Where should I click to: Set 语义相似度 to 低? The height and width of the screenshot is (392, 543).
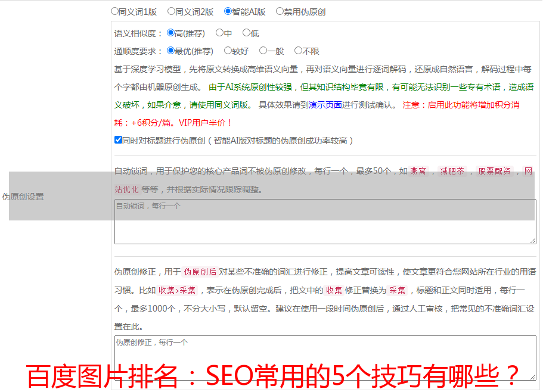coord(246,33)
